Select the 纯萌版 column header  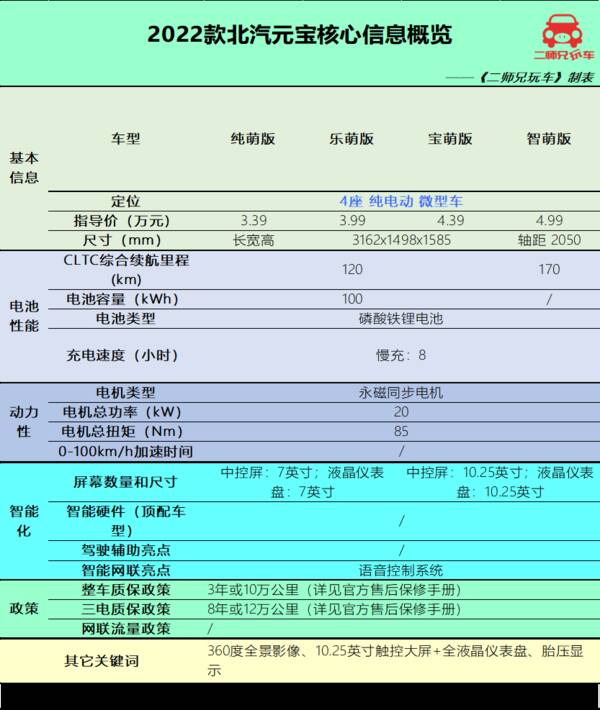coord(253,139)
